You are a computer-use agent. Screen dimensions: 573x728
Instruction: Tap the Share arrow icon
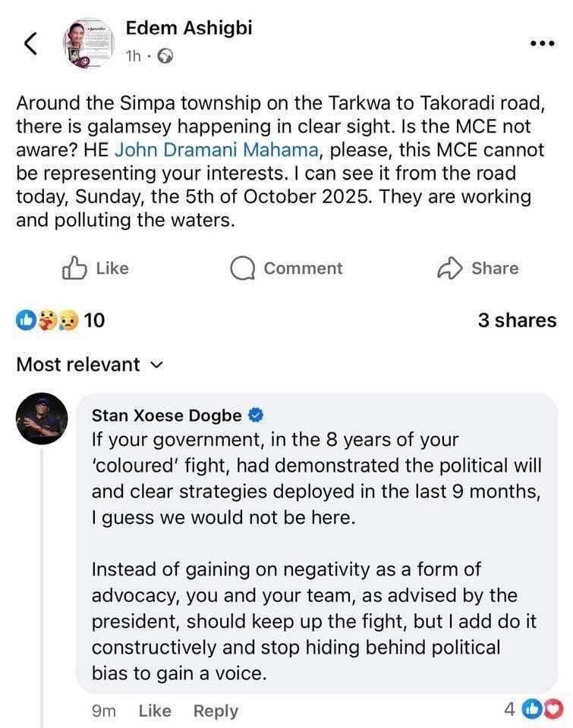(x=450, y=268)
